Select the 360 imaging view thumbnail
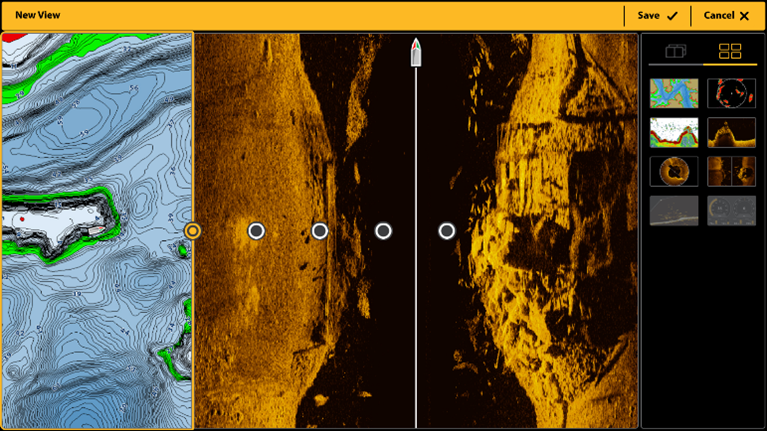The width and height of the screenshot is (767, 431). (673, 171)
